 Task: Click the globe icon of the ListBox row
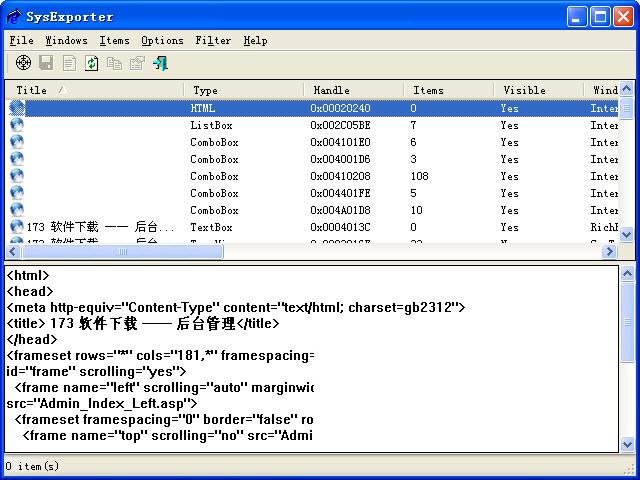[x=17, y=125]
